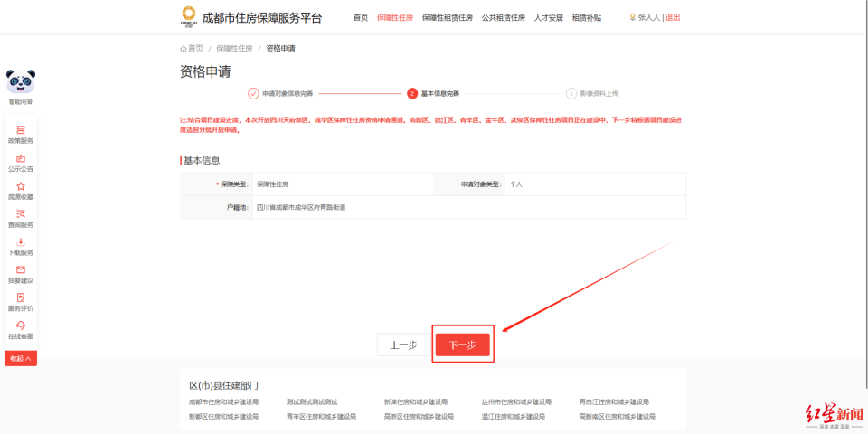868x434 pixels.
Task: Open 新都区住房和城乡建设局 footer link
Action: (x=223, y=416)
